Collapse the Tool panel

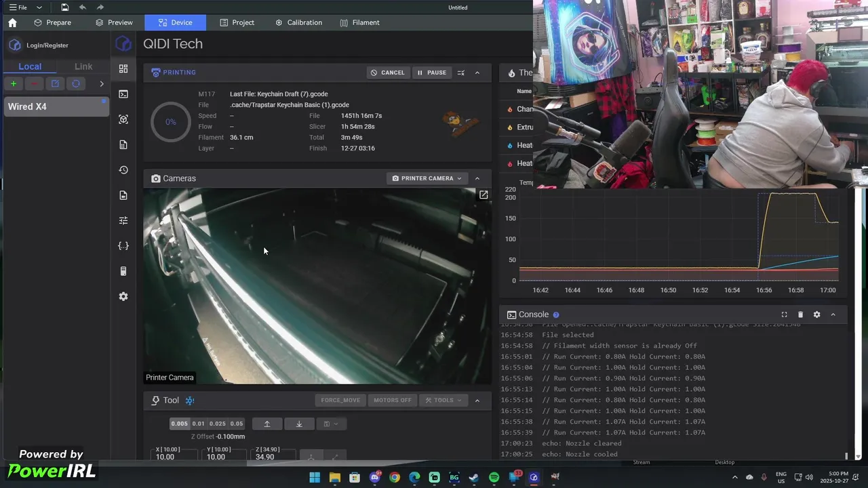point(477,400)
